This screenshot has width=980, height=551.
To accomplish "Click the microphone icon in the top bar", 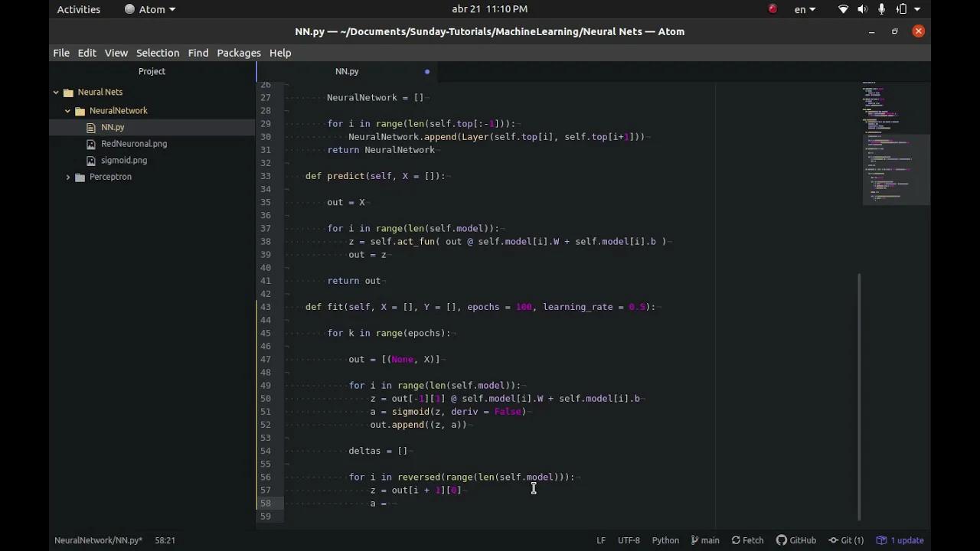I will 881,9.
